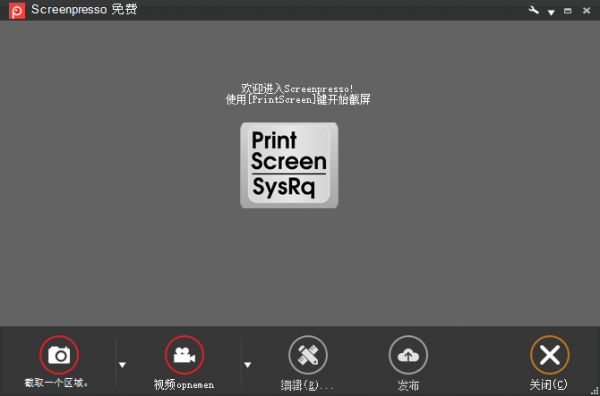Click the orange X close icon
The height and width of the screenshot is (396, 600).
550,355
